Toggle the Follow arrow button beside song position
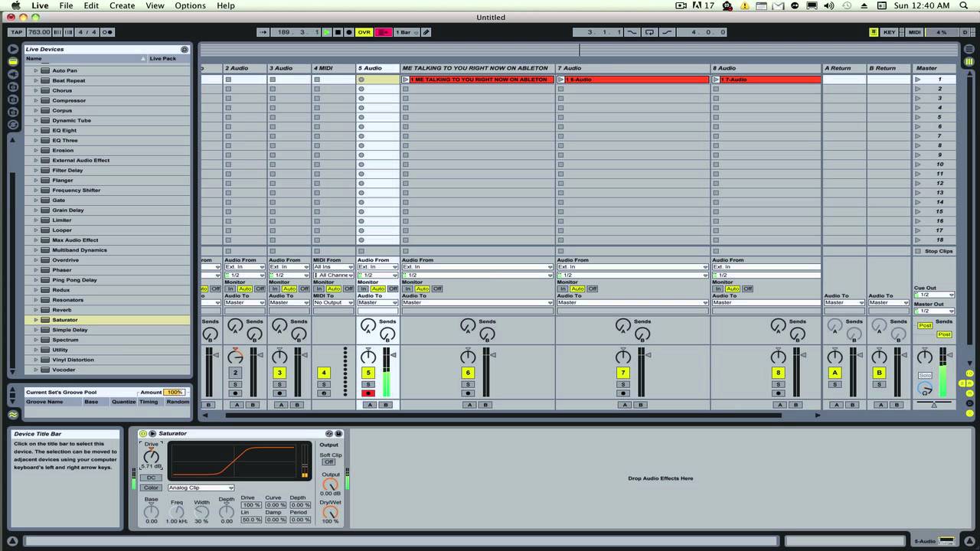 [263, 32]
